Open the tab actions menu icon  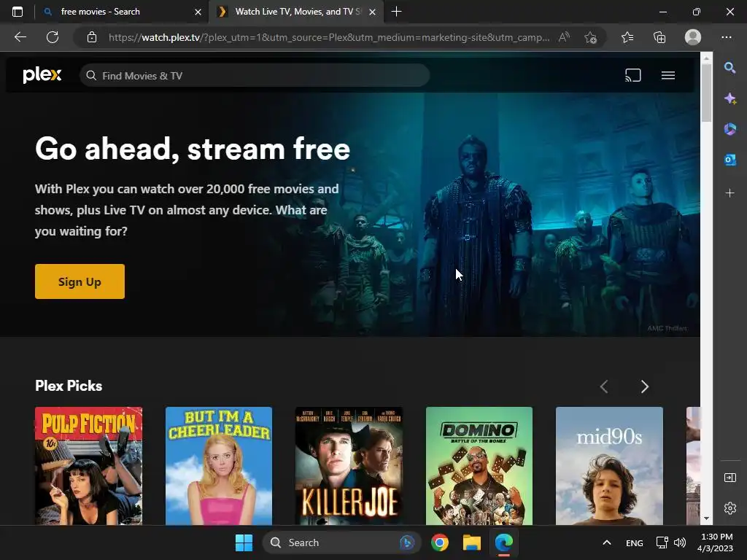(18, 12)
